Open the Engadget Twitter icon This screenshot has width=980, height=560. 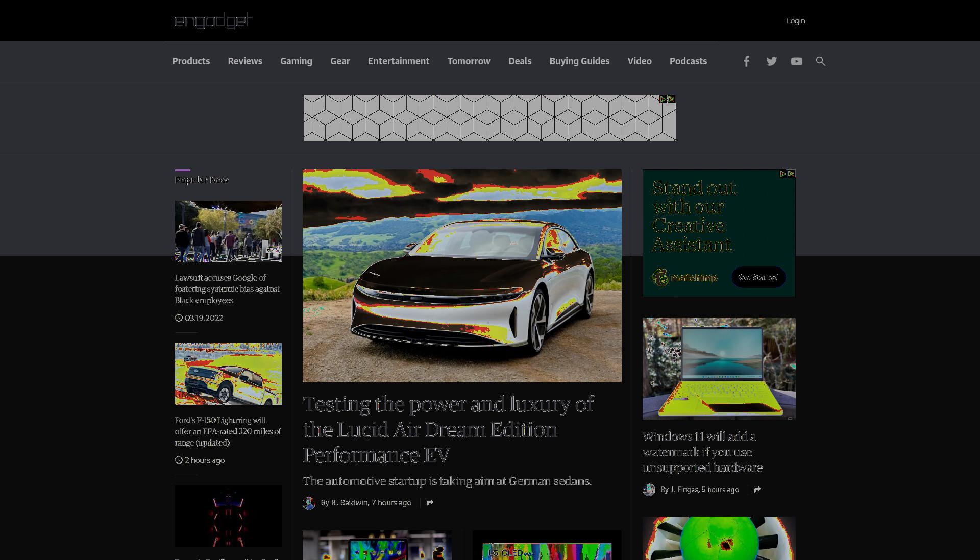[x=771, y=61]
